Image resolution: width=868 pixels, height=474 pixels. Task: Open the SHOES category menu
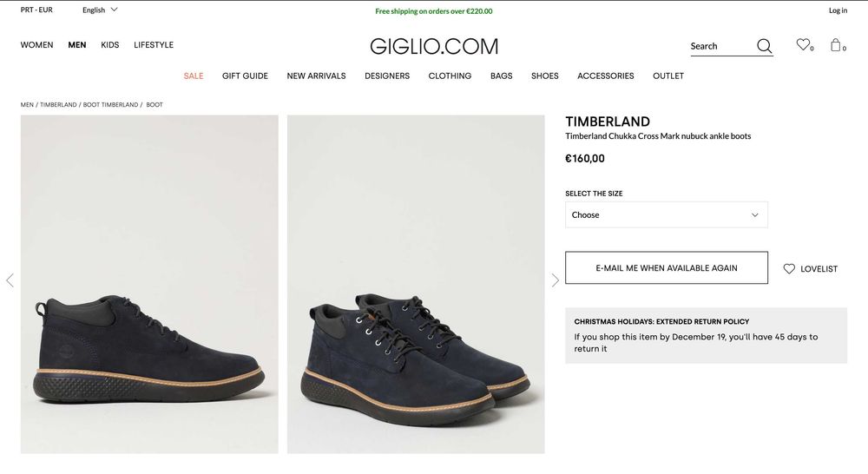tap(545, 76)
